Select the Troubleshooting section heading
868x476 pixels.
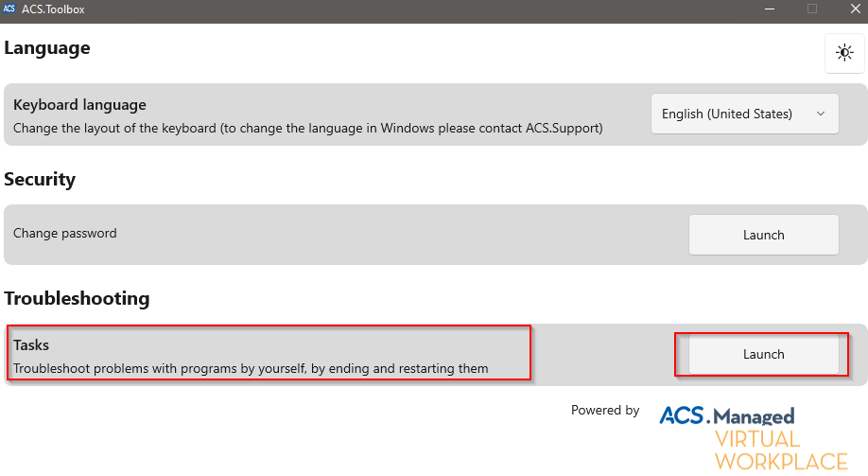77,298
